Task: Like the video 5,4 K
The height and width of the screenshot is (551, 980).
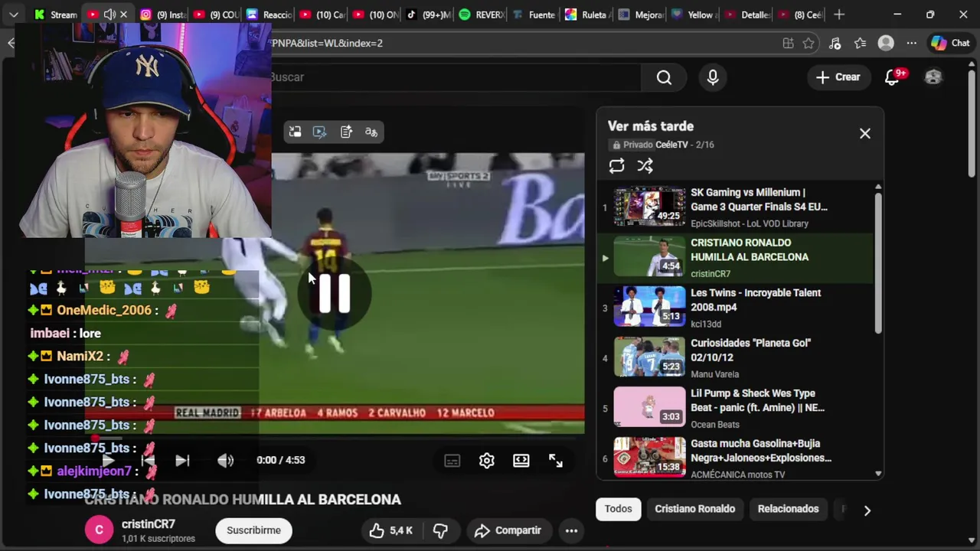Action: click(390, 530)
